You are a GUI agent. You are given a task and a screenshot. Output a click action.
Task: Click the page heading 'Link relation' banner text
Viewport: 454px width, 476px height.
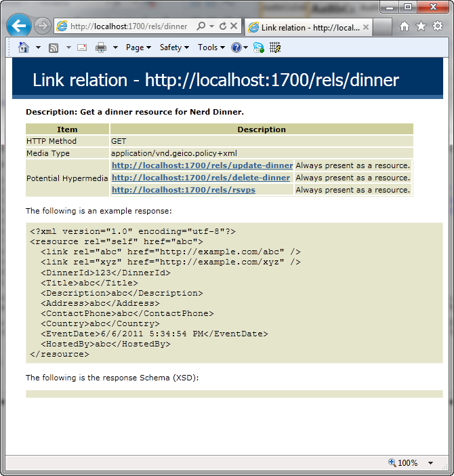[x=215, y=80]
